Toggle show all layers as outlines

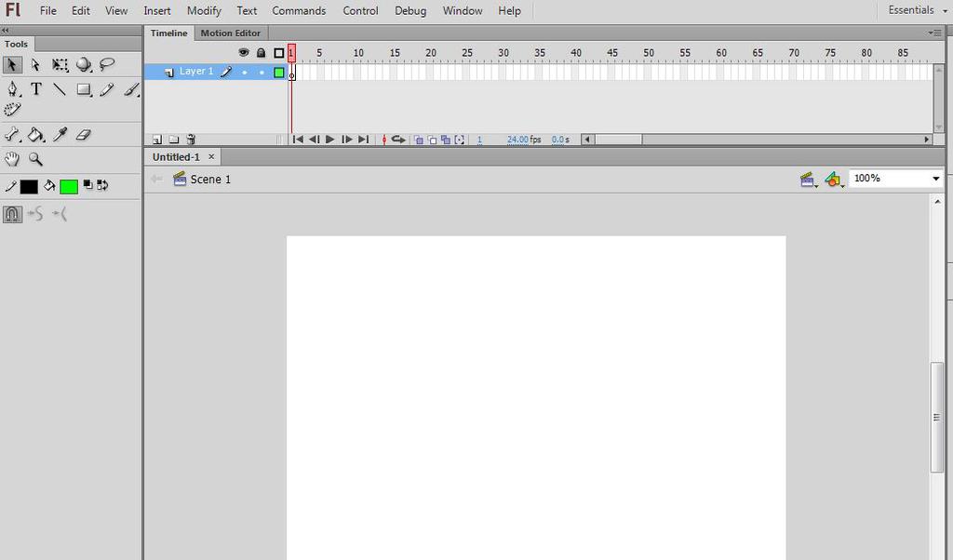pyautogui.click(x=279, y=53)
